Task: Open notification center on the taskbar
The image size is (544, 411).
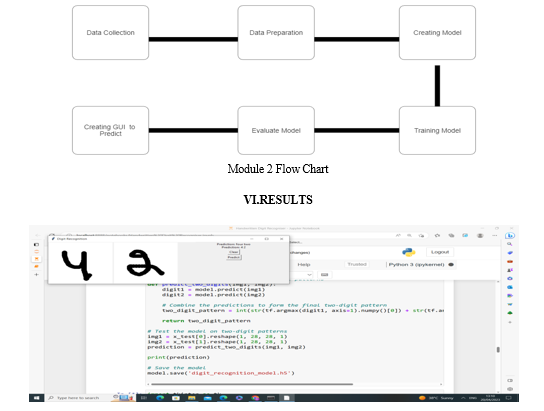Action: [x=509, y=398]
